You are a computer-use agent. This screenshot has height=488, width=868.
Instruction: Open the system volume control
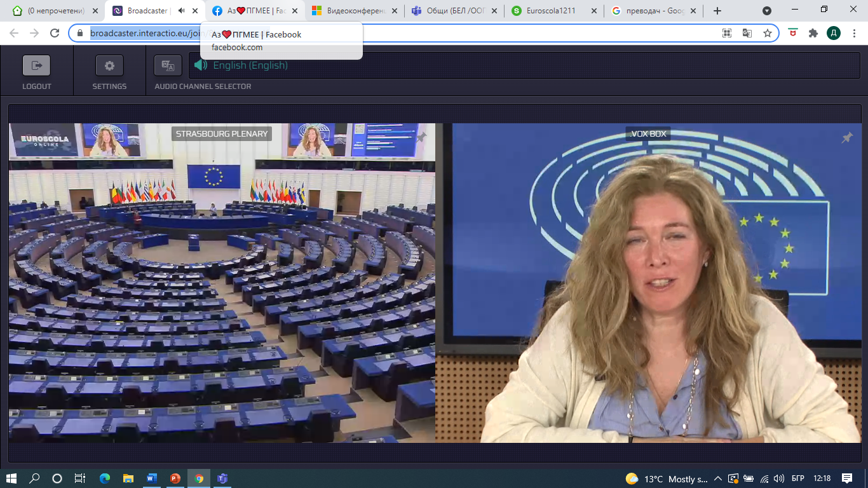click(x=780, y=478)
